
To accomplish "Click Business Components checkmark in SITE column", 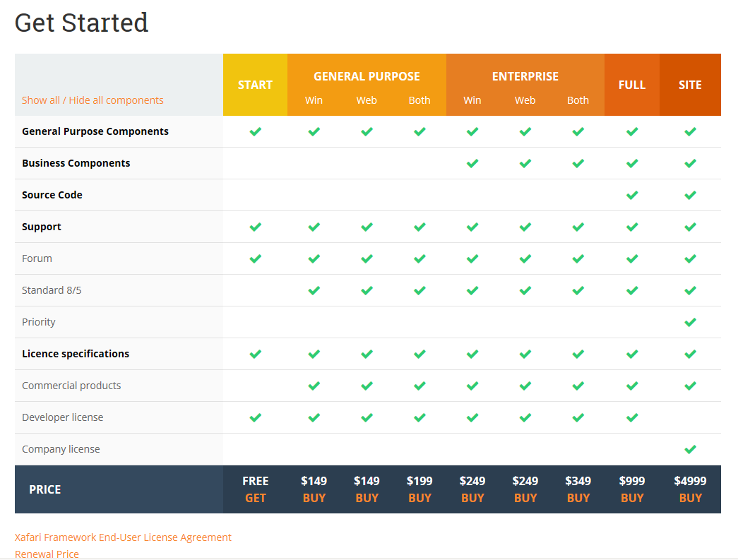I will 691,163.
